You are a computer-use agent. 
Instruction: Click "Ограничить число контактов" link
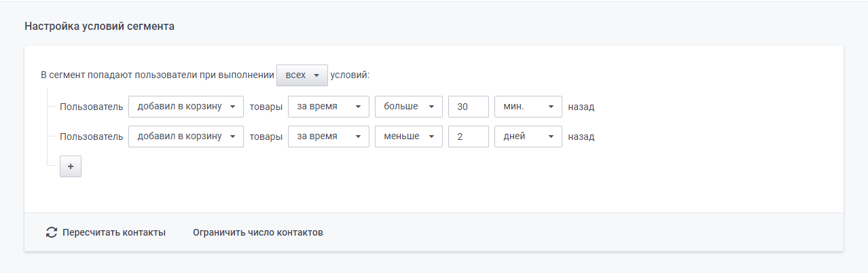pos(258,232)
